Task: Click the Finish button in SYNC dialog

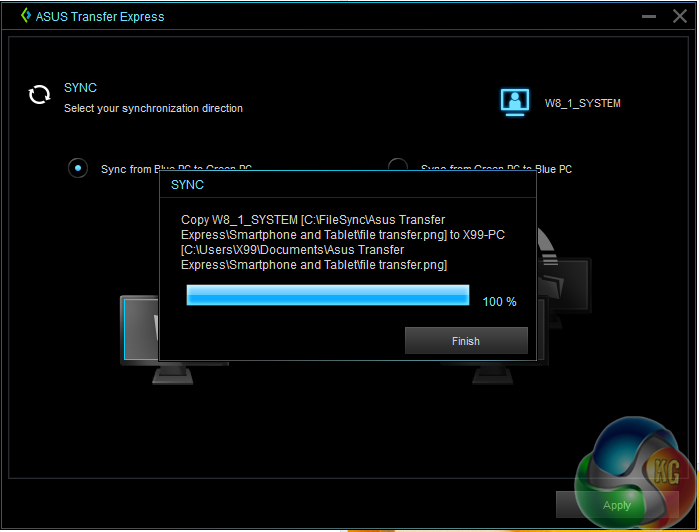Action: click(x=466, y=341)
